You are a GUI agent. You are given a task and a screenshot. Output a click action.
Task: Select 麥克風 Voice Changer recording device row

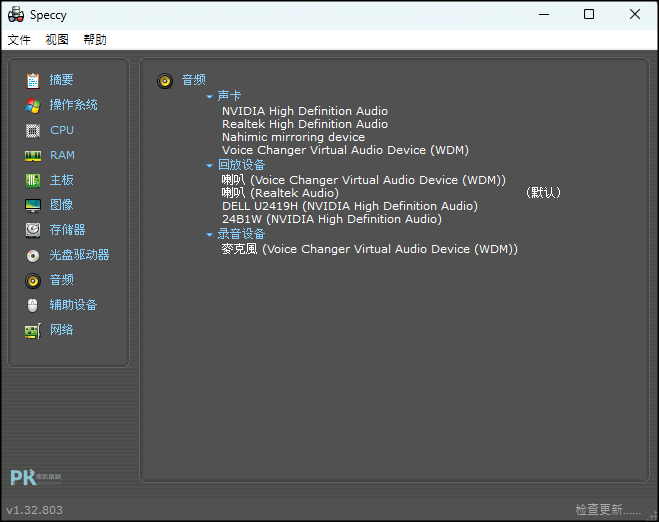coord(369,249)
